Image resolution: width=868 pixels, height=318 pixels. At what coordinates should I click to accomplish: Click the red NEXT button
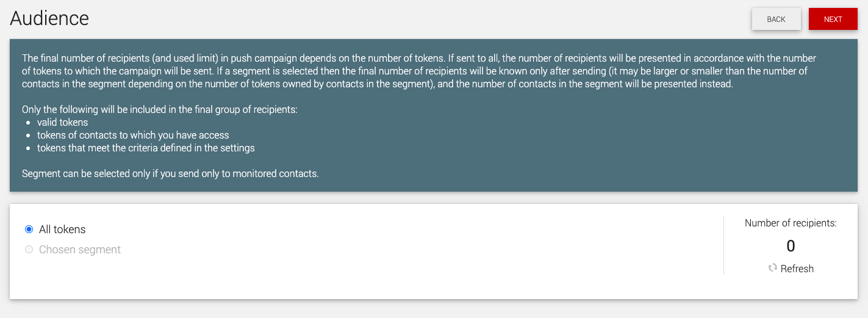tap(833, 19)
